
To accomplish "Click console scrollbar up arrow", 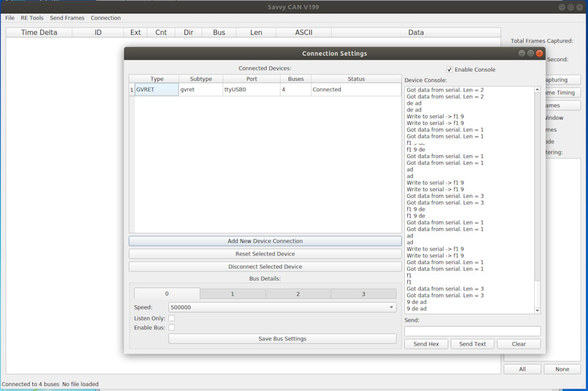I will coord(537,89).
